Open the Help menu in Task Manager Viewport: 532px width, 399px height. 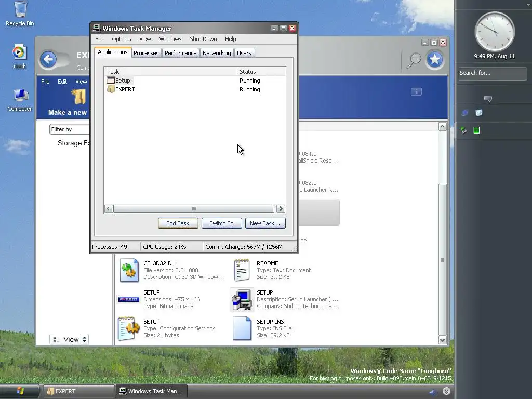point(230,39)
